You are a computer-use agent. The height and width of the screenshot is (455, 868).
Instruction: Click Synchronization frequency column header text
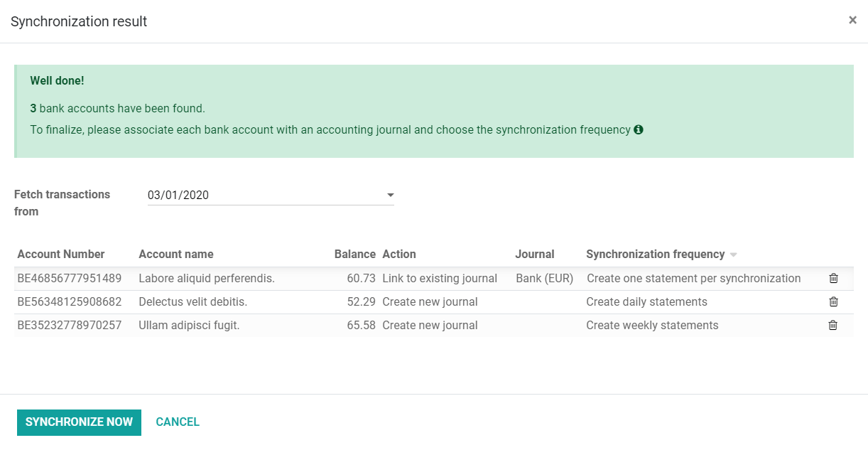click(656, 254)
